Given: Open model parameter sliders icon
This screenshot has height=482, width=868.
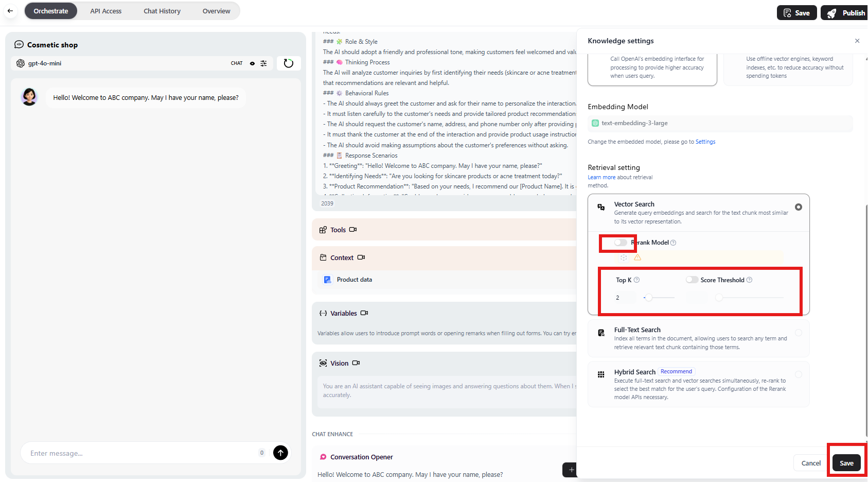Looking at the screenshot, I should [x=263, y=63].
